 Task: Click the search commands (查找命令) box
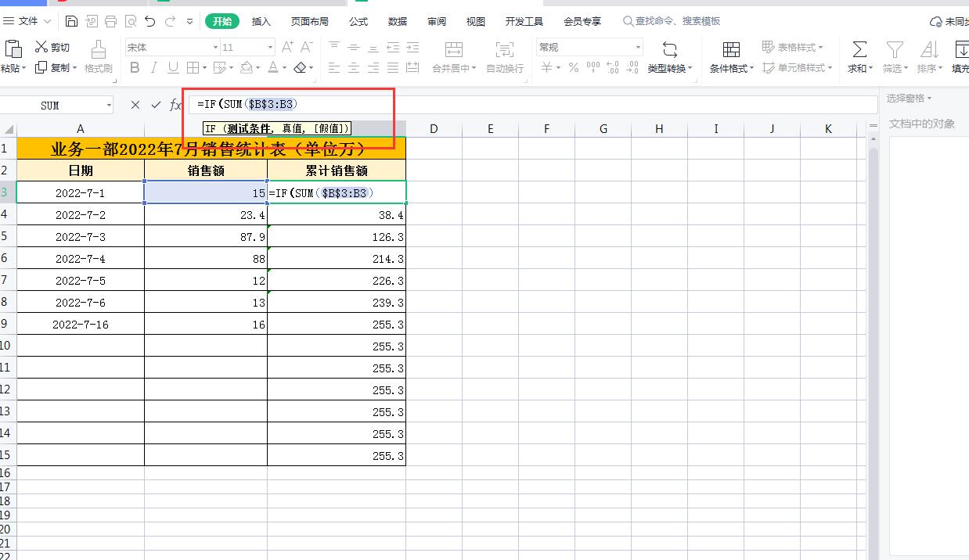pyautogui.click(x=672, y=21)
